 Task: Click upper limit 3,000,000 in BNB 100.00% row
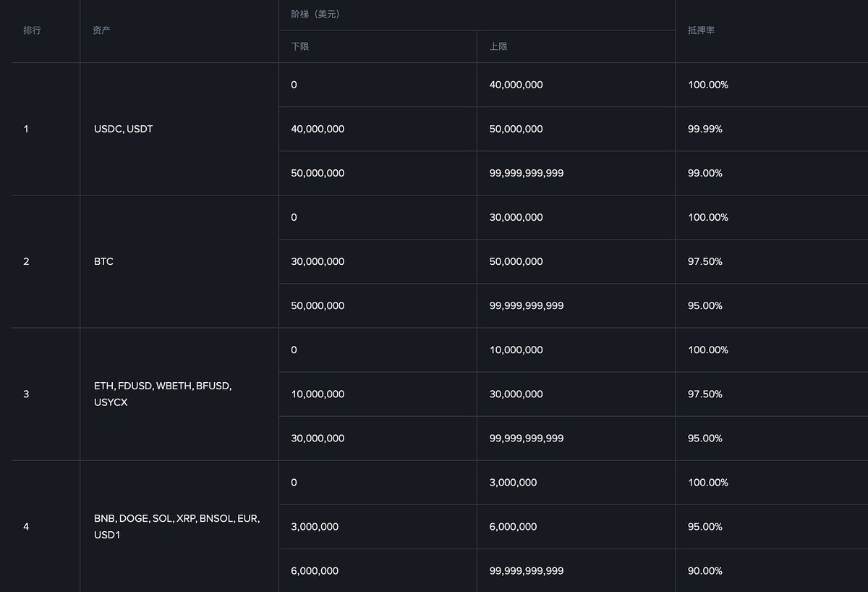click(x=513, y=482)
